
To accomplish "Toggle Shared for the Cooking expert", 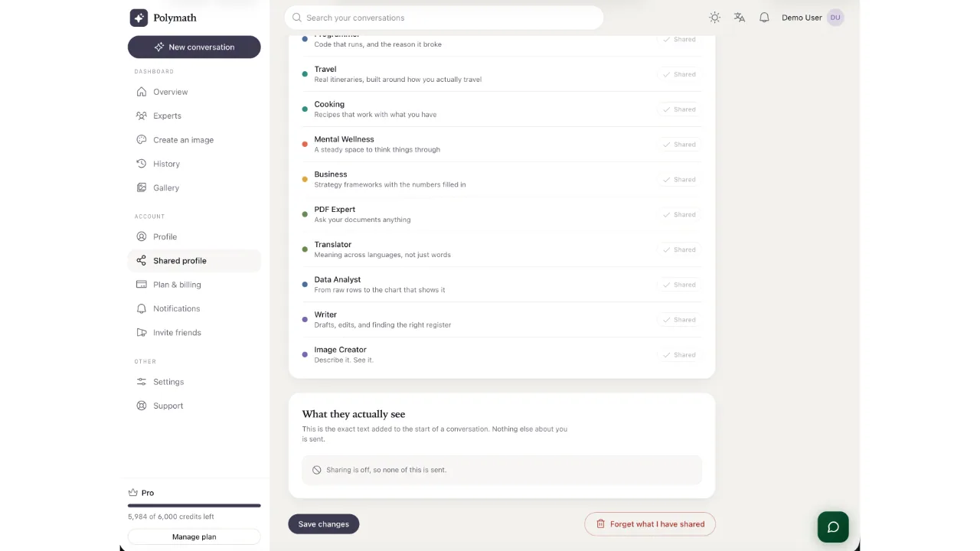I will 679,109.
